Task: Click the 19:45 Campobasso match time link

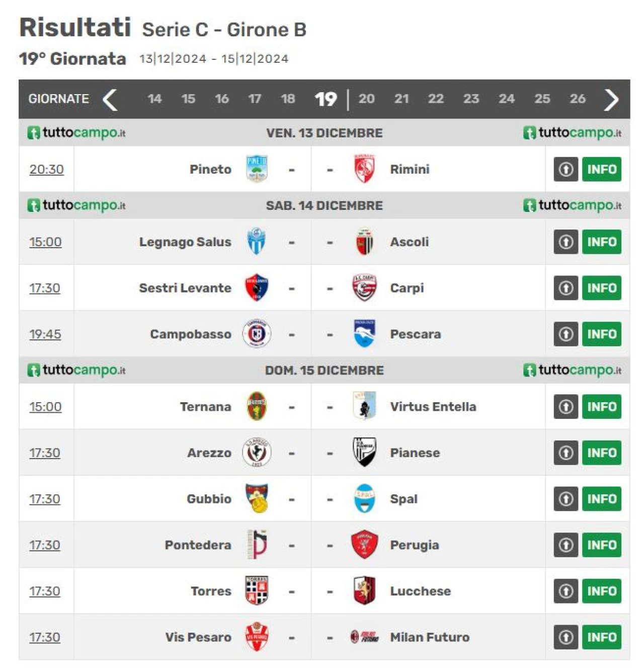Action: coord(45,334)
